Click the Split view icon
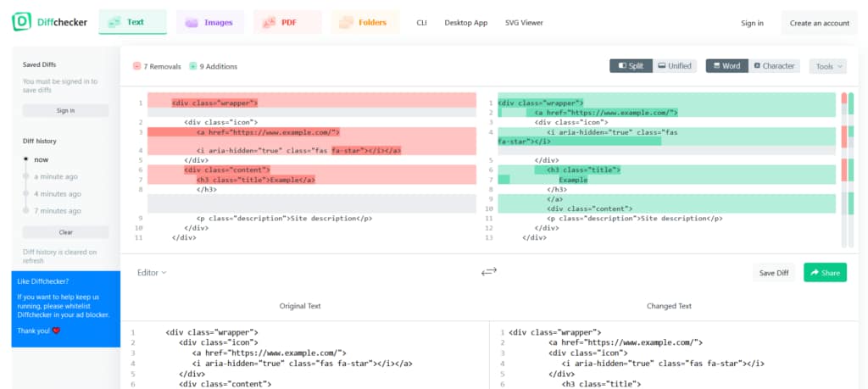868x389 pixels. (x=622, y=66)
